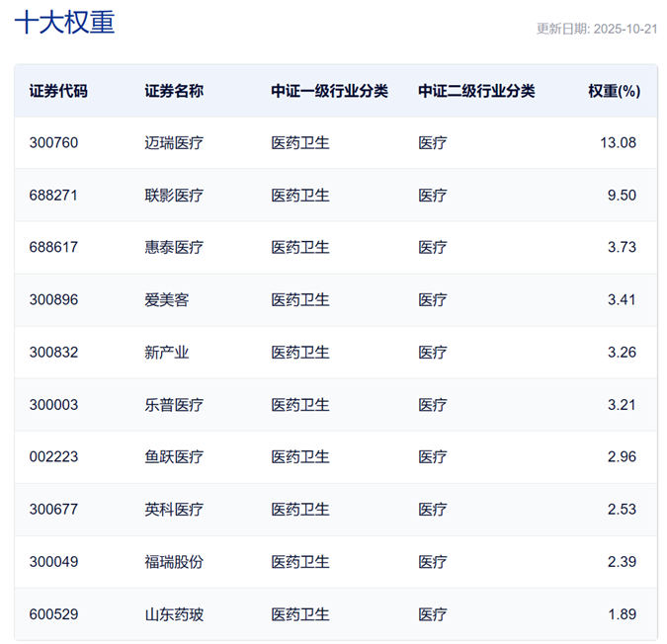Select stock name 福瑞股份
This screenshot has height=644, width=667.
(x=174, y=562)
